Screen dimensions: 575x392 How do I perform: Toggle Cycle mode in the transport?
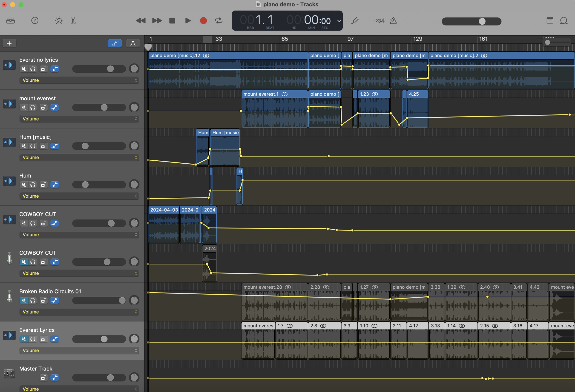[x=219, y=20]
